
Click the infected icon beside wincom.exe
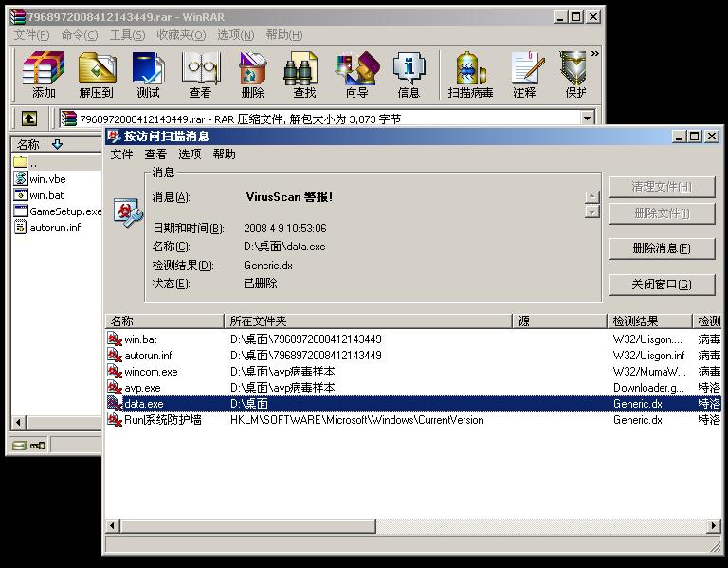114,371
